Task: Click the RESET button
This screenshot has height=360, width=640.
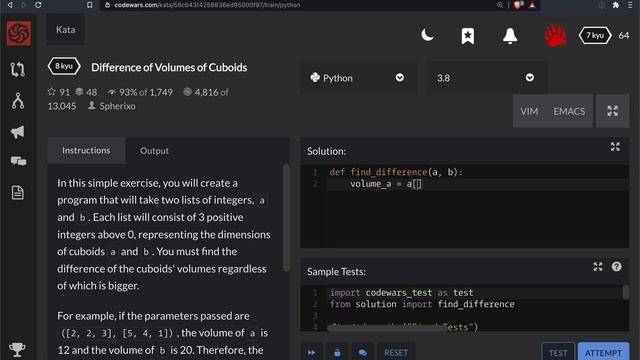Action: coord(396,352)
